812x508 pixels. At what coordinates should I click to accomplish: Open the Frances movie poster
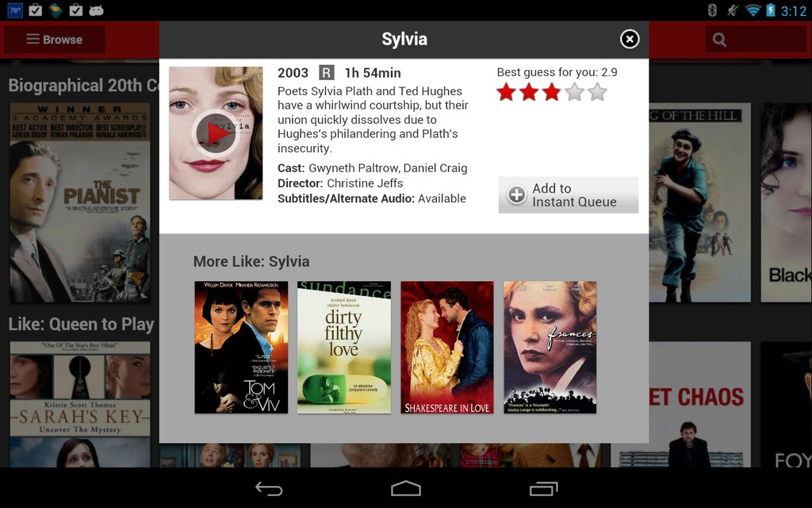(x=550, y=348)
